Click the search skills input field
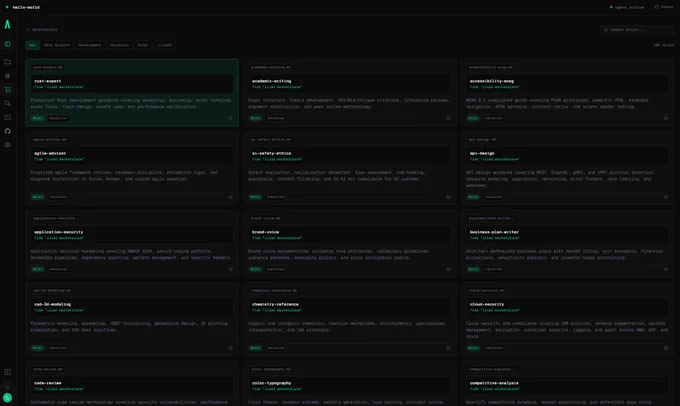680x406 pixels. pos(637,29)
